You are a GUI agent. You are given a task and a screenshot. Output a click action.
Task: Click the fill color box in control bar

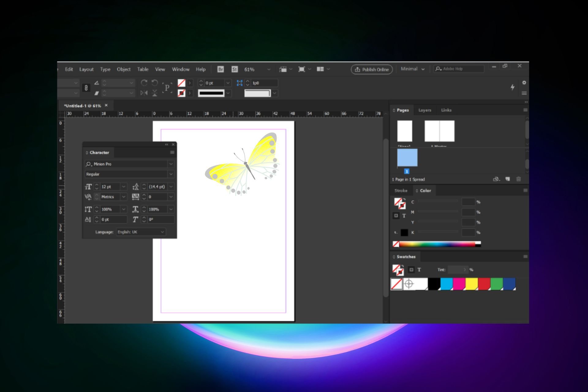click(x=182, y=83)
